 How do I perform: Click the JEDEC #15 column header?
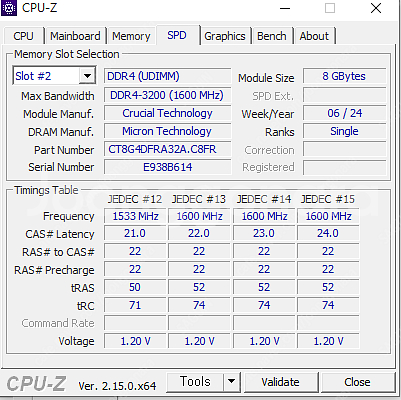(x=328, y=199)
